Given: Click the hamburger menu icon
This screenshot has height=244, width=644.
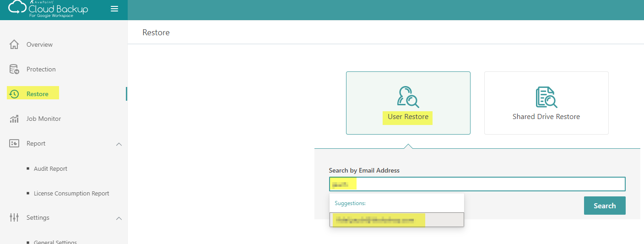Looking at the screenshot, I should [x=114, y=9].
